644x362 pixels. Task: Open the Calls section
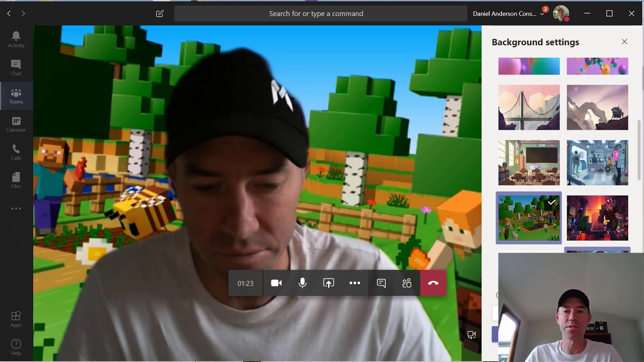(16, 152)
